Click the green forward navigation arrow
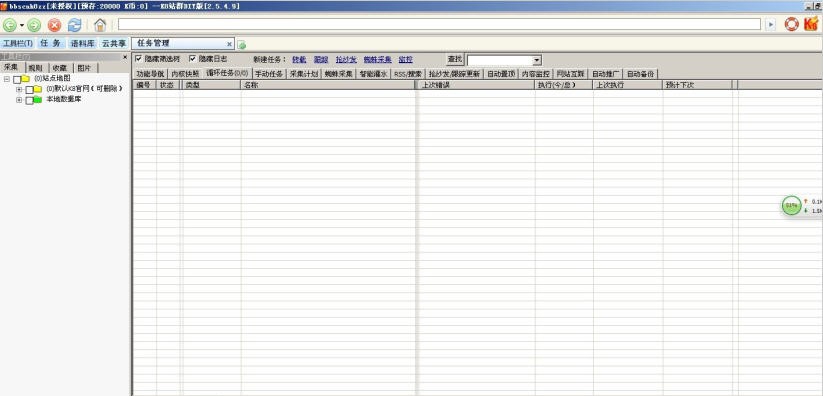Viewport: 823px width, 396px height. coord(34,25)
